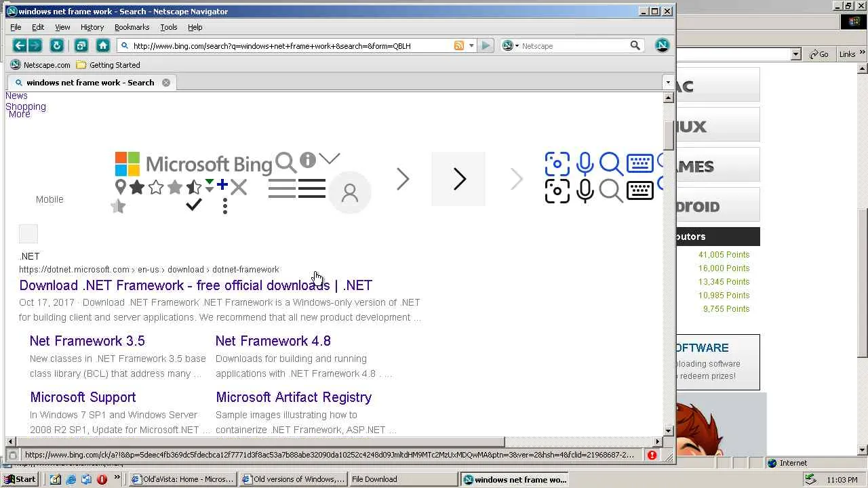
Task: Reload the page with the refresh button
Action: (57, 45)
